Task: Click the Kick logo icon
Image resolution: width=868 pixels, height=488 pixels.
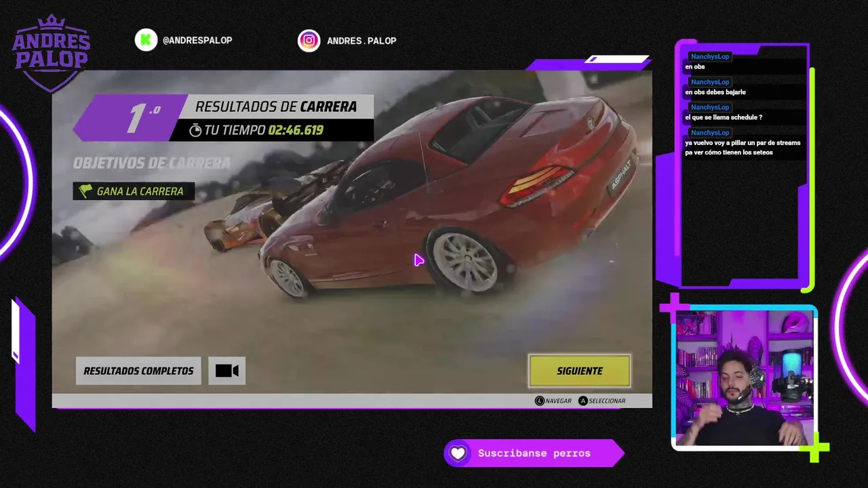Action: (146, 40)
